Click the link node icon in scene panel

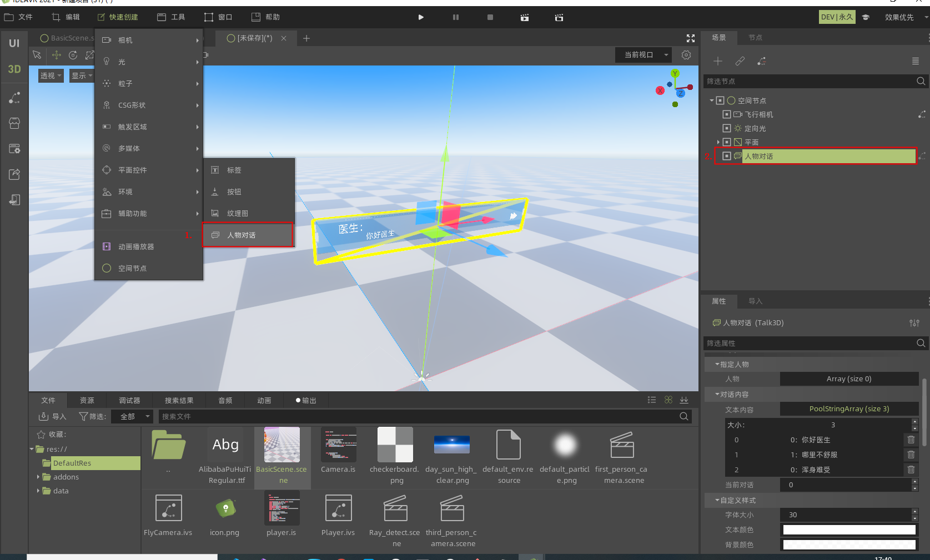pyautogui.click(x=740, y=61)
